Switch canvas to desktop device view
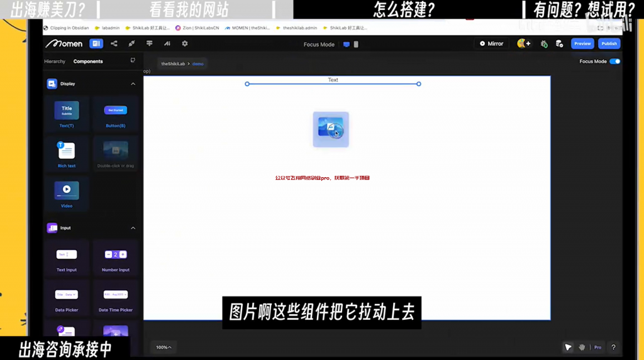The width and height of the screenshot is (644, 360). [x=347, y=45]
